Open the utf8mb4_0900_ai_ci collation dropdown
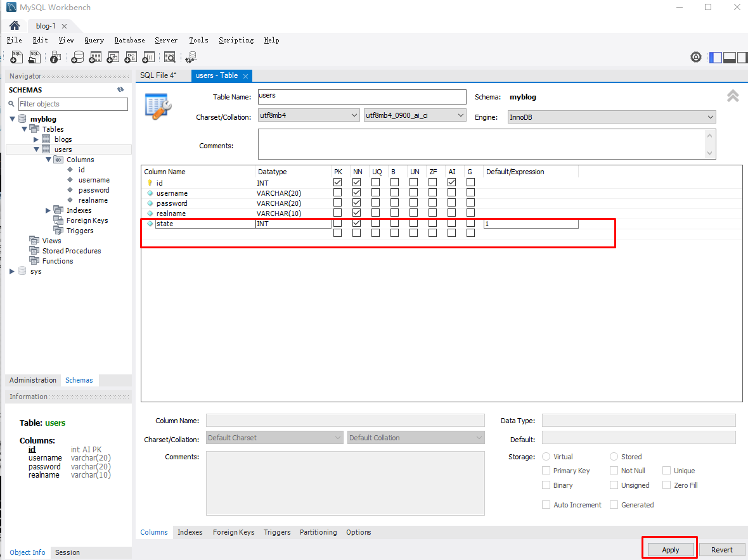Screen dimensions: 748x560 click(415, 115)
